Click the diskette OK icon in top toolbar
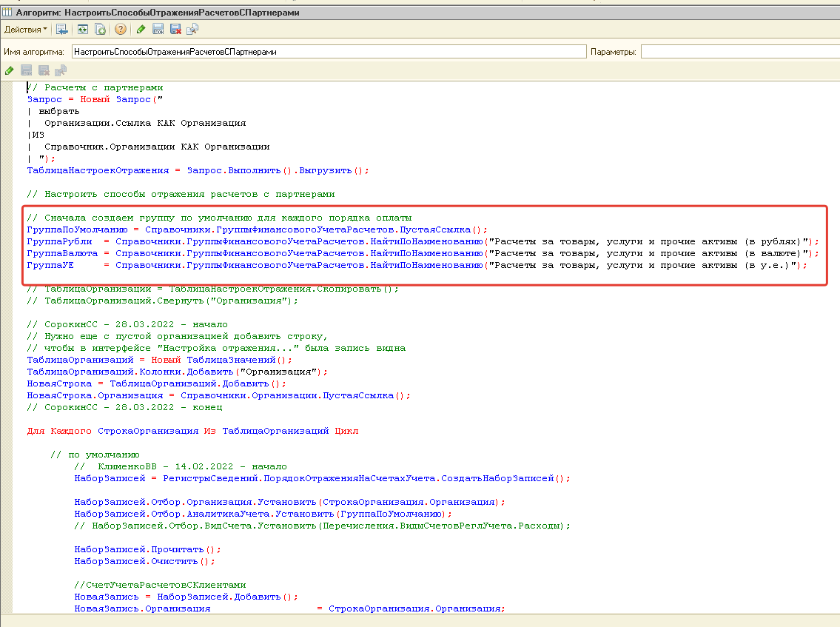 (158, 29)
